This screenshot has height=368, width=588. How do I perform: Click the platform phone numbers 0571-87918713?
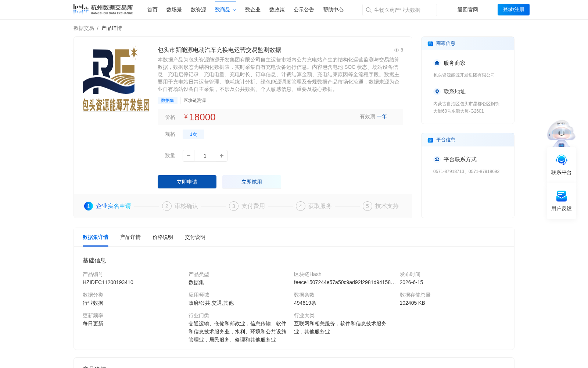pos(449,171)
